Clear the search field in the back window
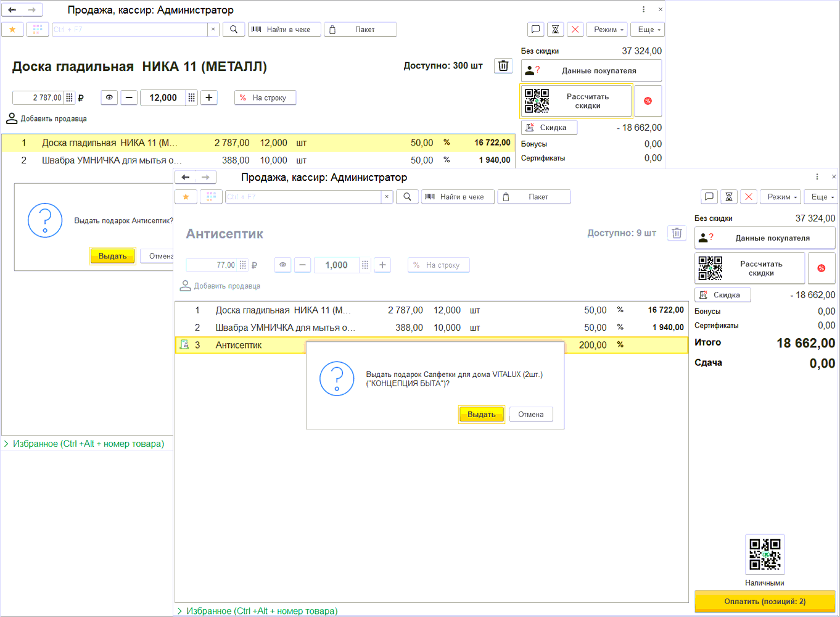840x617 pixels. 213,30
